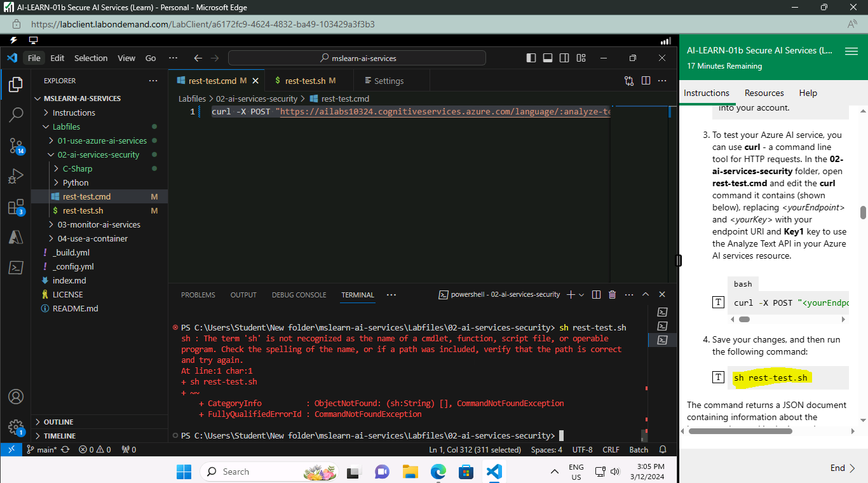Screen dimensions: 868x483
Task: Open the source control compare changes icon
Action: 629,81
